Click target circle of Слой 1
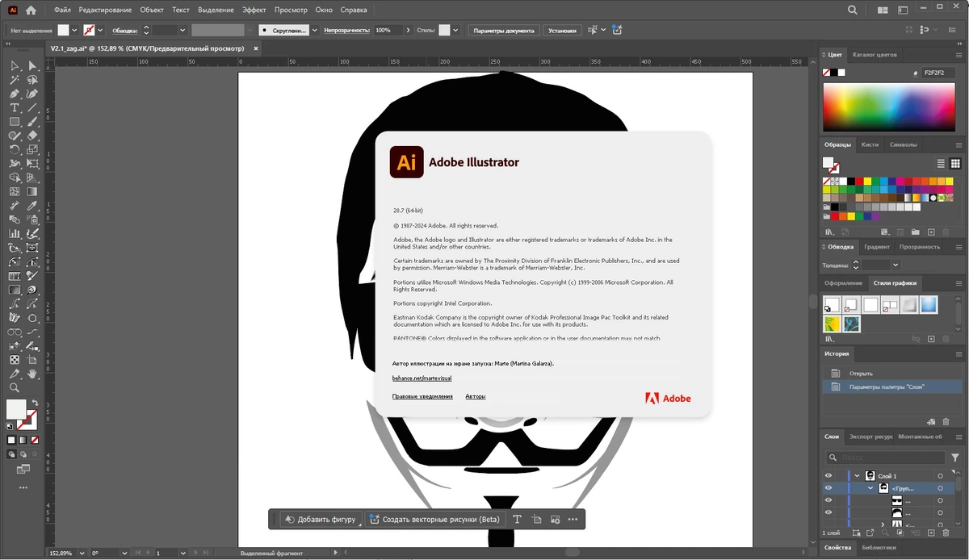The image size is (969, 560). coord(941,476)
